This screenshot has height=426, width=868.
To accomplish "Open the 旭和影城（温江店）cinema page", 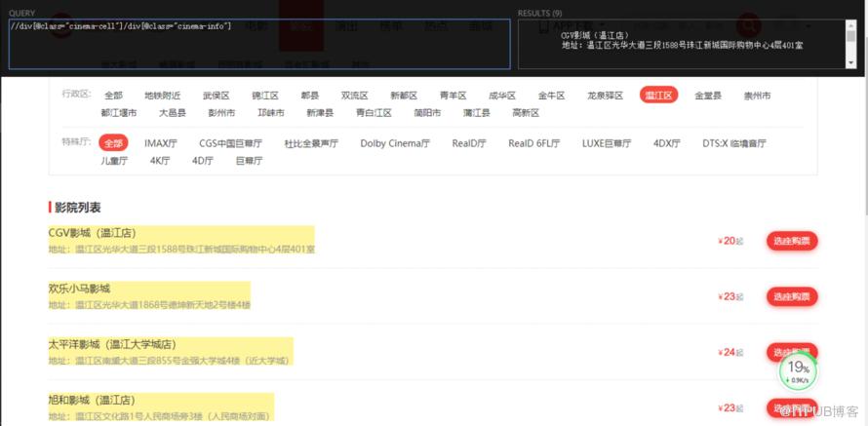I will (x=92, y=400).
